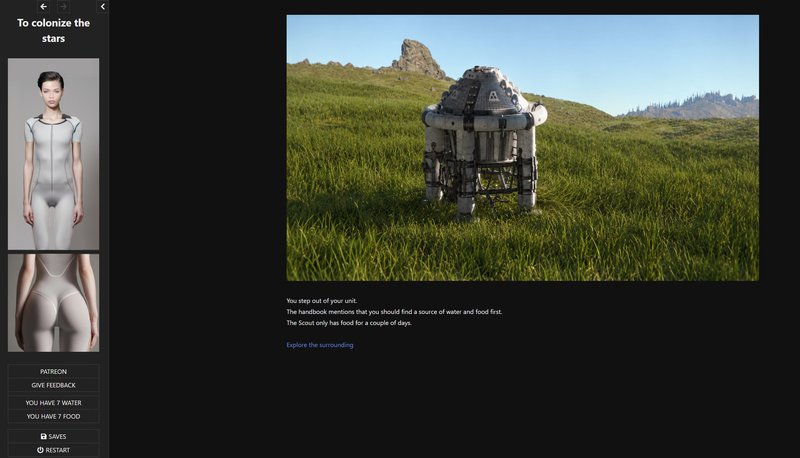800x458 pixels.
Task: Click the text 'You step out of your unit.'
Action: 321,300
